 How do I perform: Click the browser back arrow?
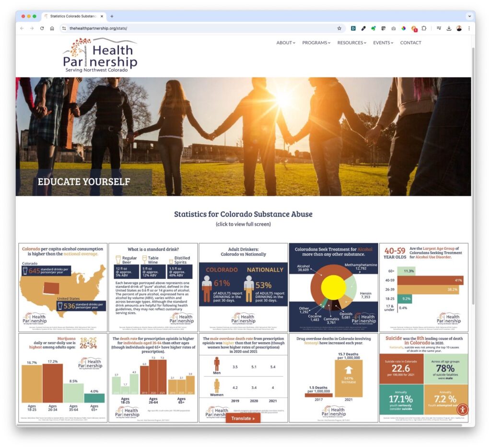[22, 28]
